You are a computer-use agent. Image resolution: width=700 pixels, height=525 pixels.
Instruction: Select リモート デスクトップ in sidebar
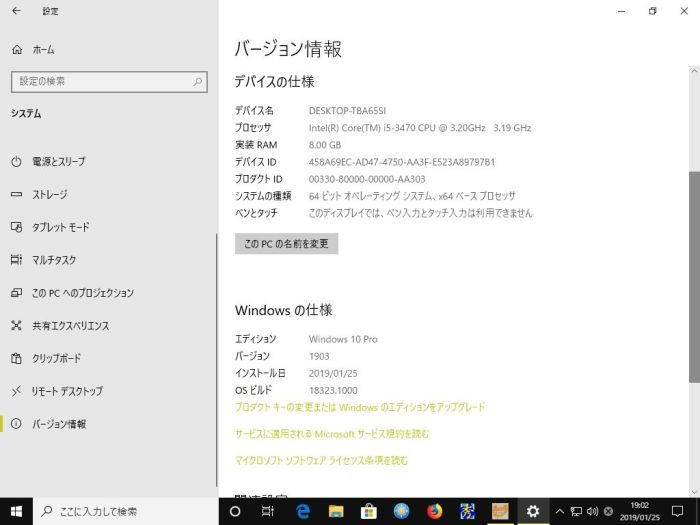(x=67, y=391)
